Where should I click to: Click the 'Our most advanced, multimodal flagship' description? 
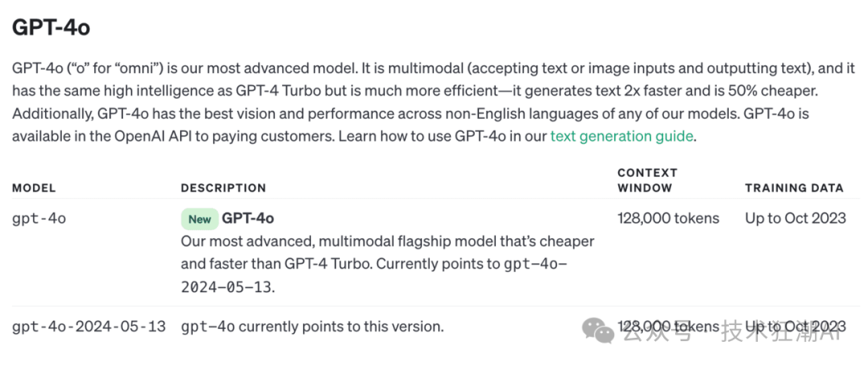pyautogui.click(x=387, y=241)
